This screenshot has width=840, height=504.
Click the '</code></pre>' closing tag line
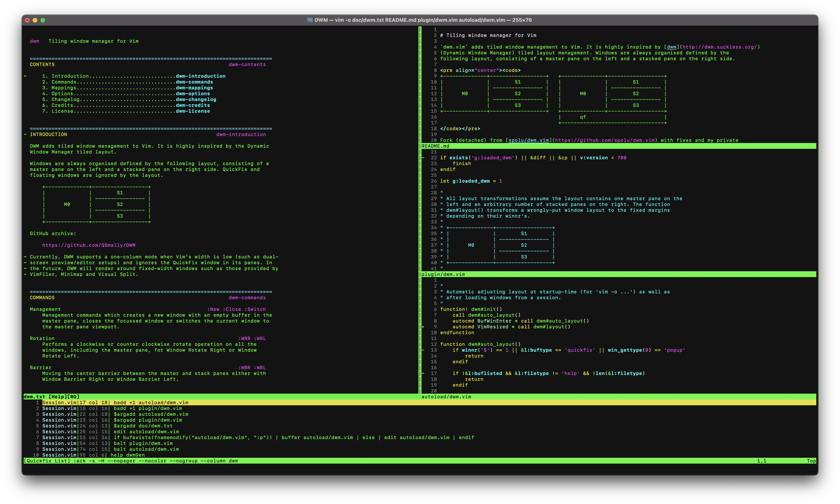tap(460, 129)
